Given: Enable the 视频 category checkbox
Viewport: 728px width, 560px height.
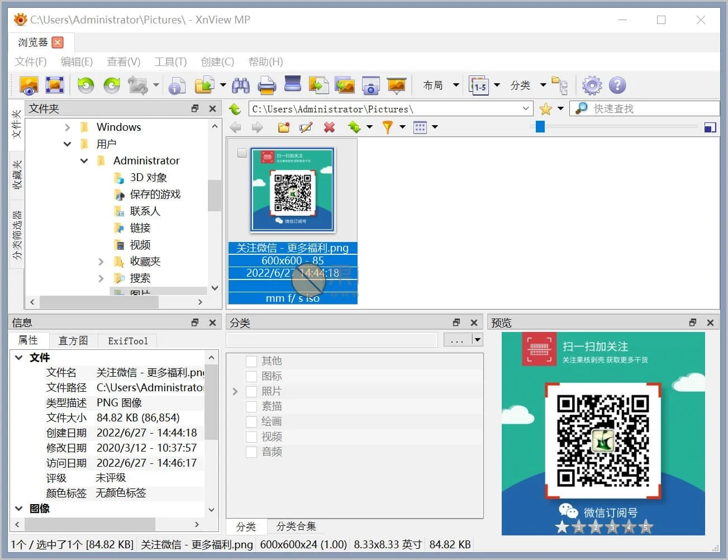Looking at the screenshot, I should point(251,436).
